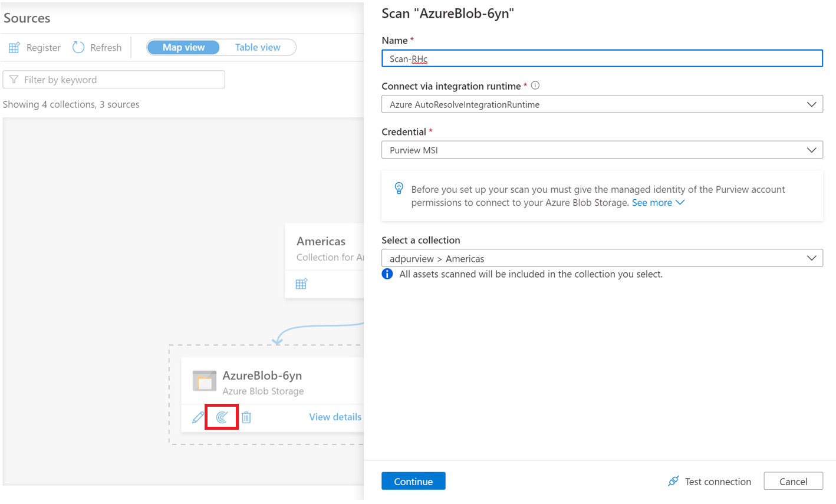
Task: Click the scan Name input field
Action: (x=602, y=58)
